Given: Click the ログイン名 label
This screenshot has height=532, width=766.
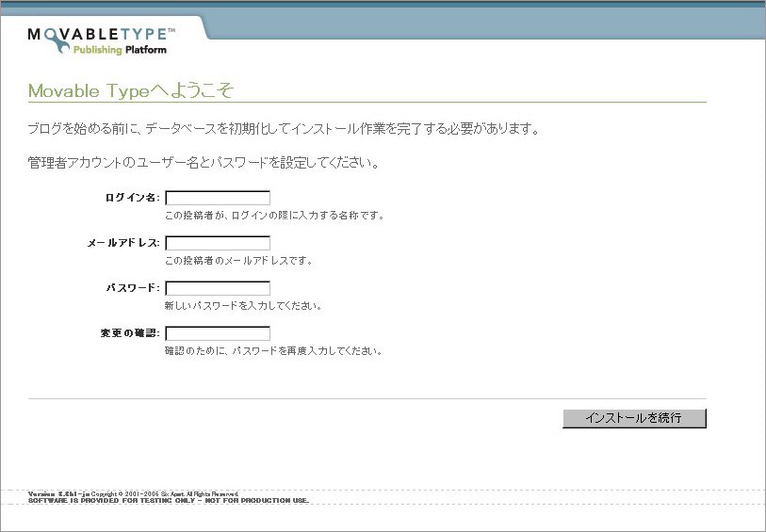Looking at the screenshot, I should pos(133,198).
